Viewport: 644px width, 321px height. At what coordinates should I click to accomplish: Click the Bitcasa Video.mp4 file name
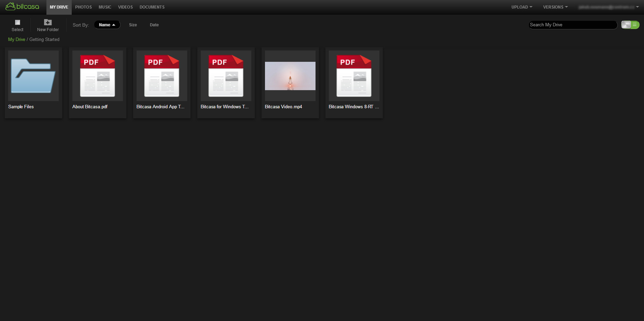(283, 107)
